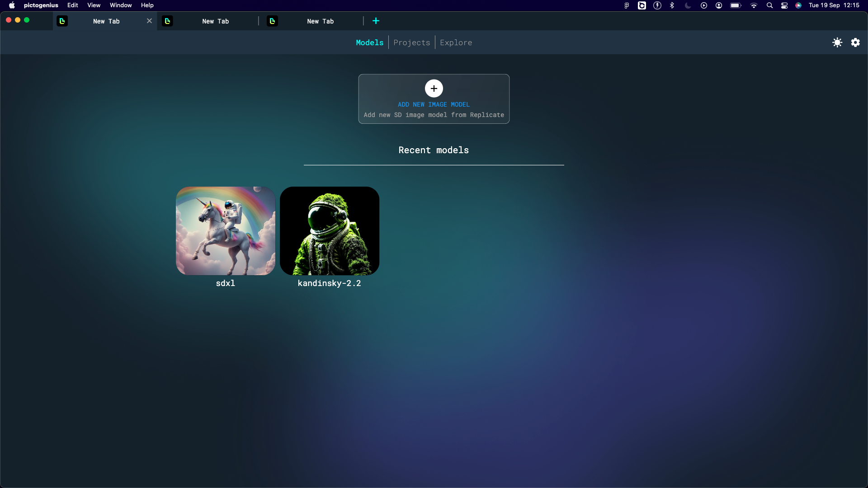Click ADD NEW IMAGE MODEL link
This screenshot has height=488, width=868.
click(x=434, y=104)
